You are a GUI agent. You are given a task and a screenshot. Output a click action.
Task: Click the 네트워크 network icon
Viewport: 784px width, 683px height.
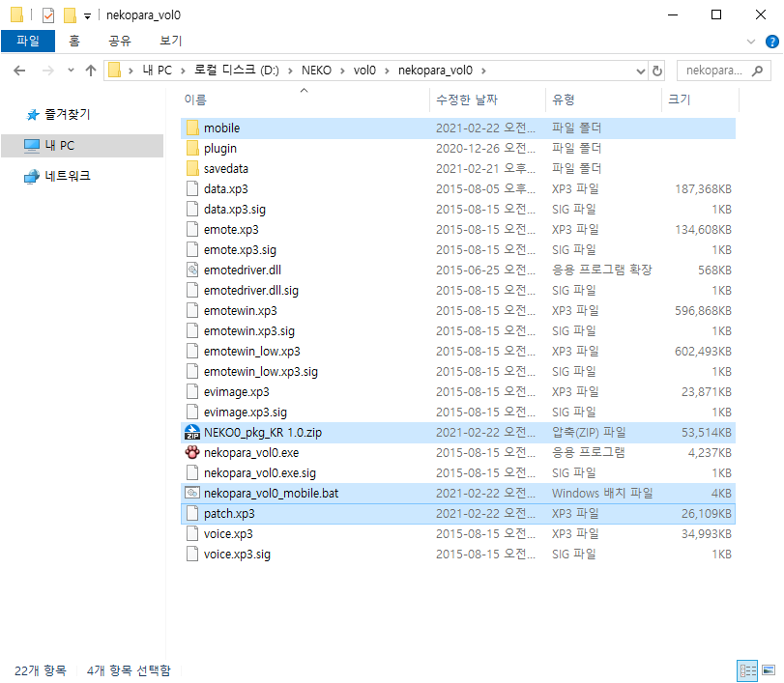coord(32,177)
